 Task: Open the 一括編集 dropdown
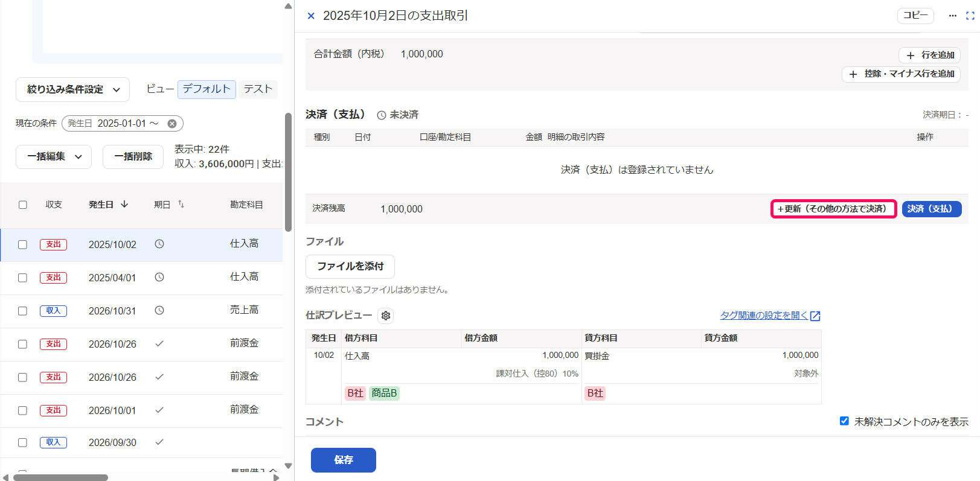tap(54, 157)
